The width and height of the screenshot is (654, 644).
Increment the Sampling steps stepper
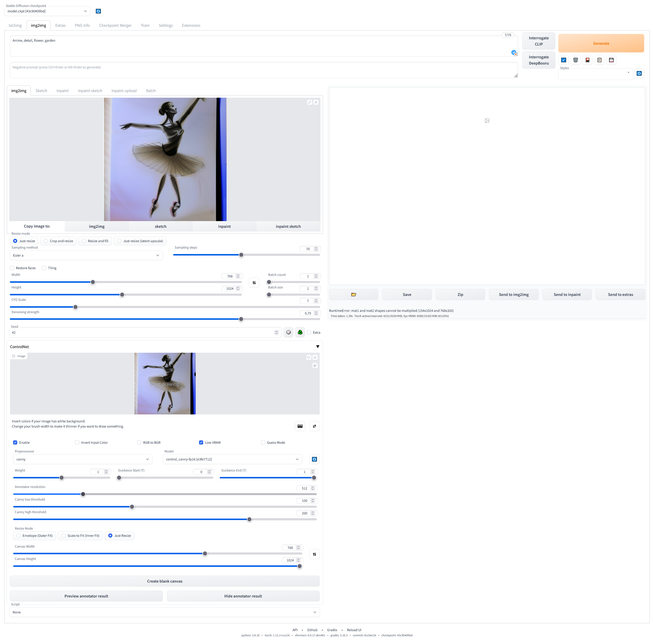pos(316,248)
